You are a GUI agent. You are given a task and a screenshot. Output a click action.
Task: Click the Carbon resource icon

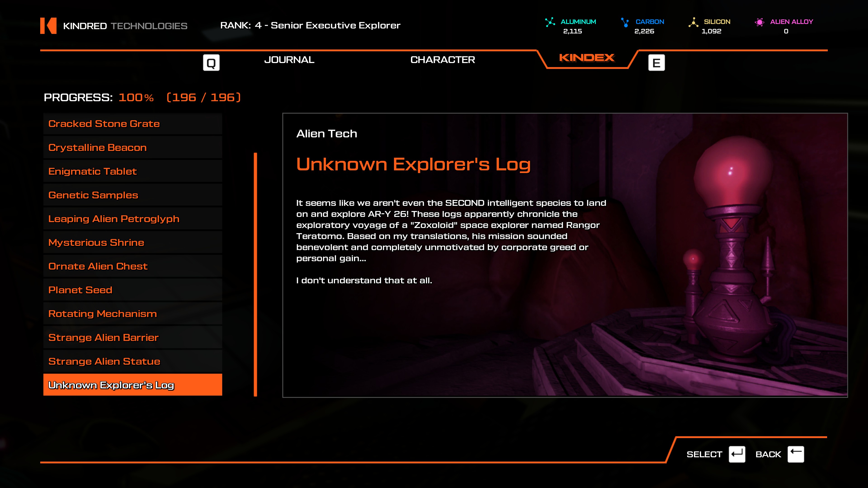click(625, 22)
